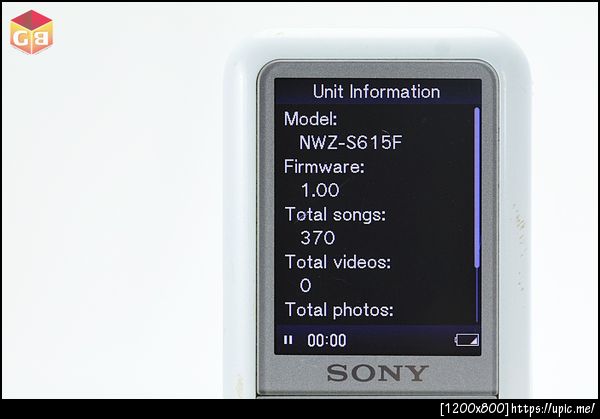Select the Model: label
Image resolution: width=600 pixels, height=419 pixels.
click(310, 119)
